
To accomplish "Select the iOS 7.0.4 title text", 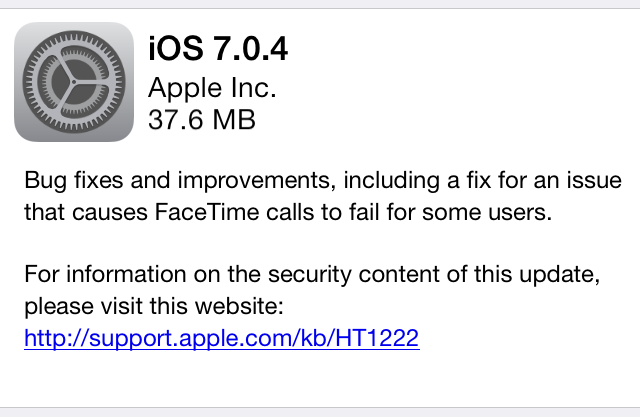I will pos(218,49).
